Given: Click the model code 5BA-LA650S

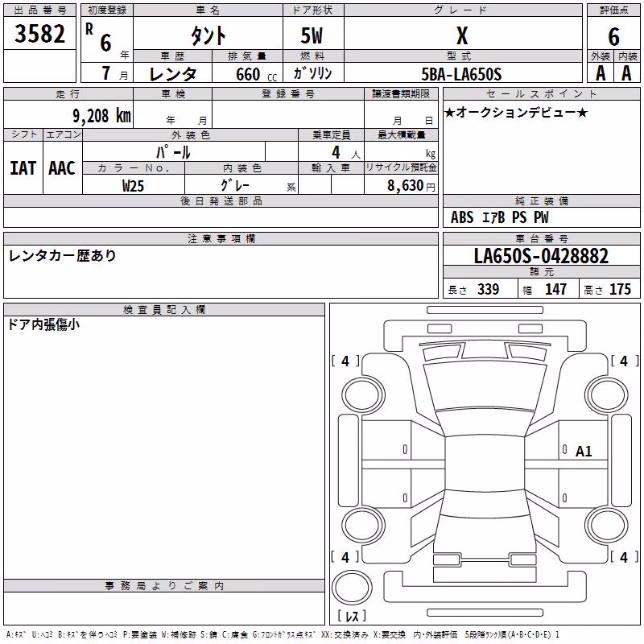Looking at the screenshot, I should [x=461, y=74].
